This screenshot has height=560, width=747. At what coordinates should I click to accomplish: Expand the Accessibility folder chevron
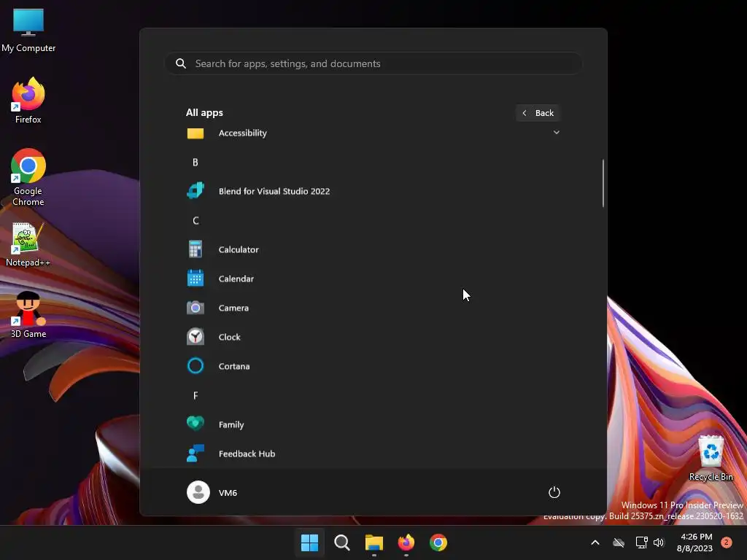(x=556, y=133)
